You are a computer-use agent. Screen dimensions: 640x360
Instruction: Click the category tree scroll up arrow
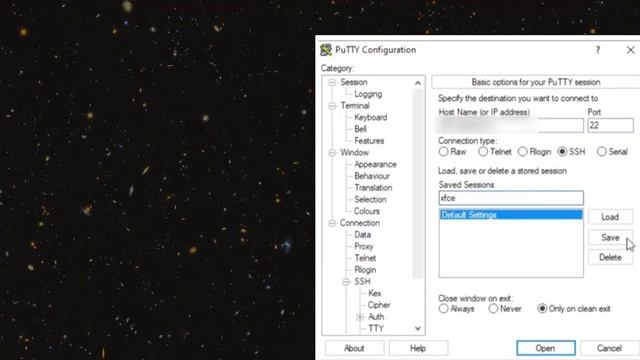(x=418, y=83)
